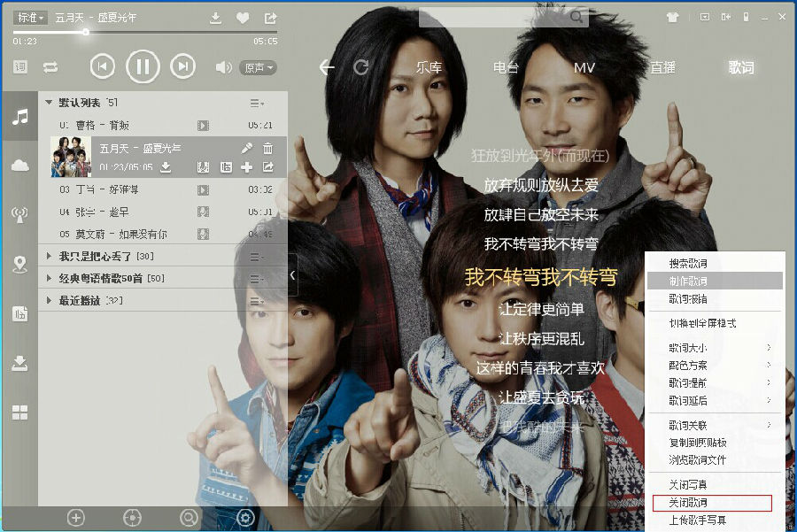Click the trash icon to delete current song
The width and height of the screenshot is (797, 532).
268,149
